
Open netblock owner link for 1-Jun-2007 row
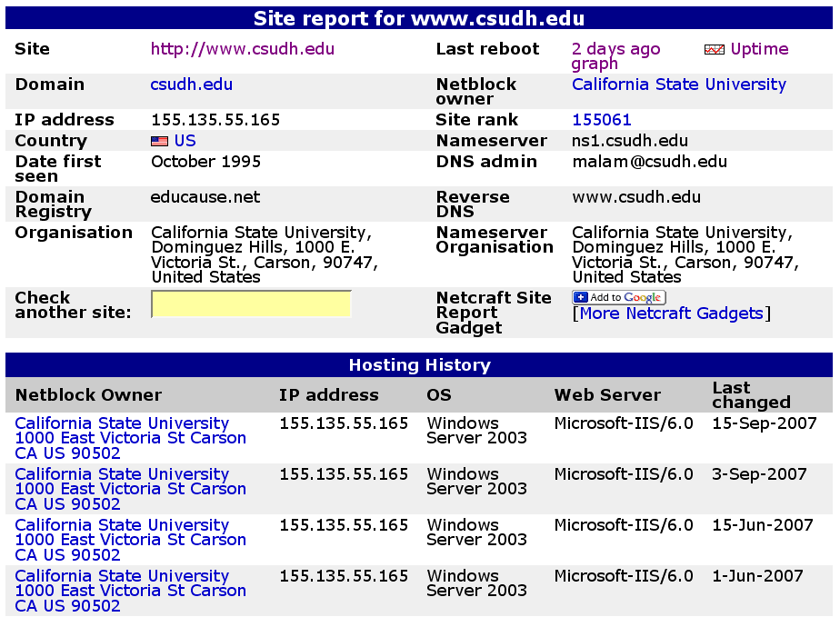[x=130, y=591]
